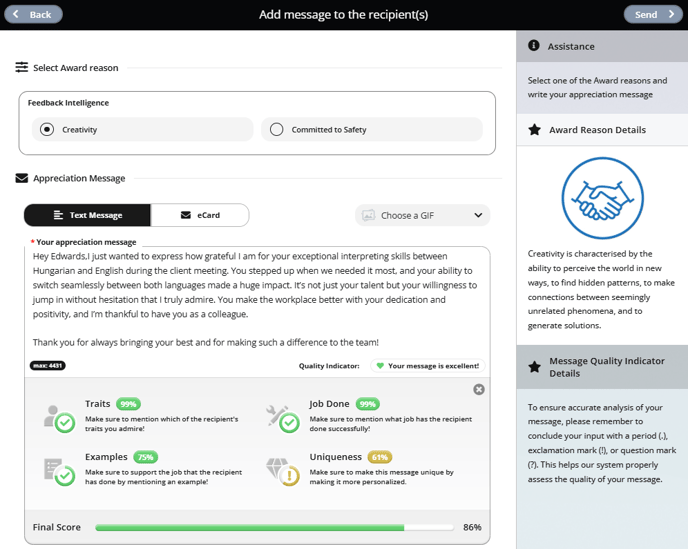Viewport: 688px width, 549px height.
Task: Click the Text Message lines icon
Action: tap(58, 215)
